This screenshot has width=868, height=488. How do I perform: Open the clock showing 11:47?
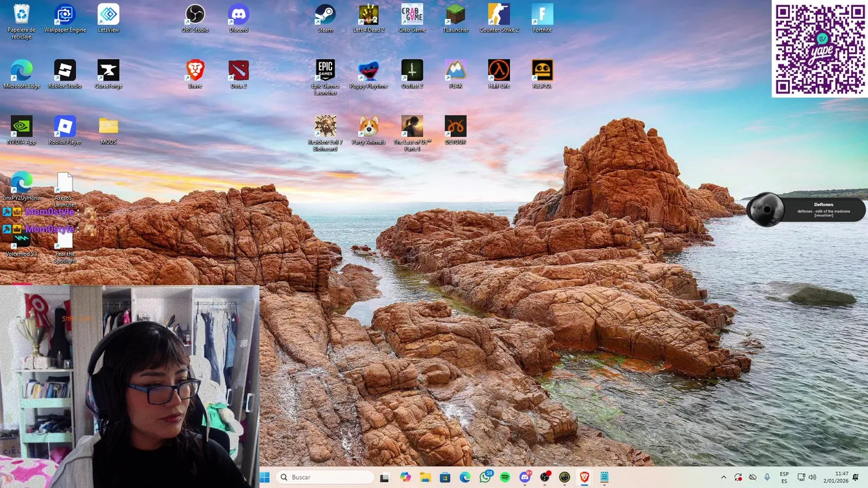836,477
